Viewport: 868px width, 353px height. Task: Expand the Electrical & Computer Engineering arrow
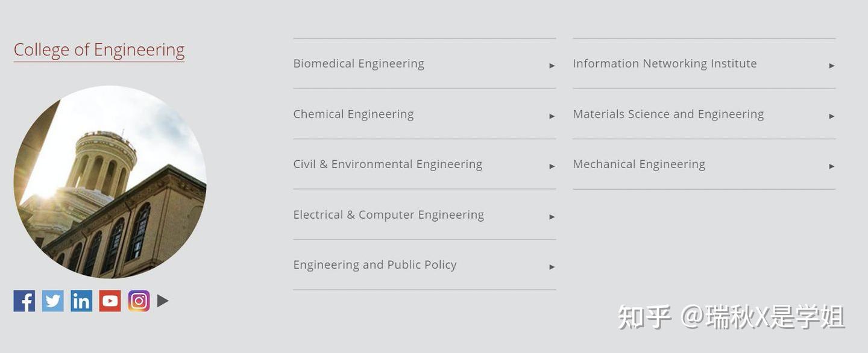click(x=552, y=217)
